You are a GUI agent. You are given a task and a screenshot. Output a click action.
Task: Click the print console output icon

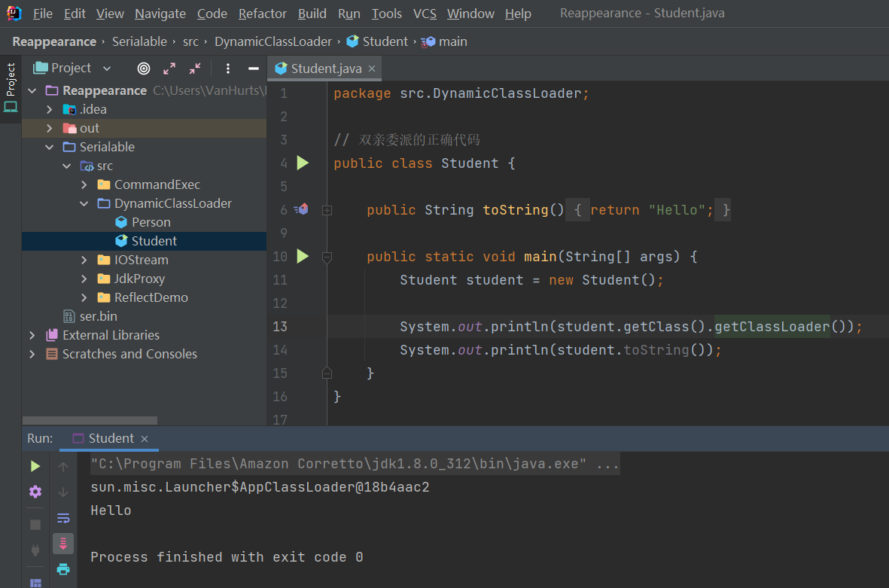pos(63,569)
